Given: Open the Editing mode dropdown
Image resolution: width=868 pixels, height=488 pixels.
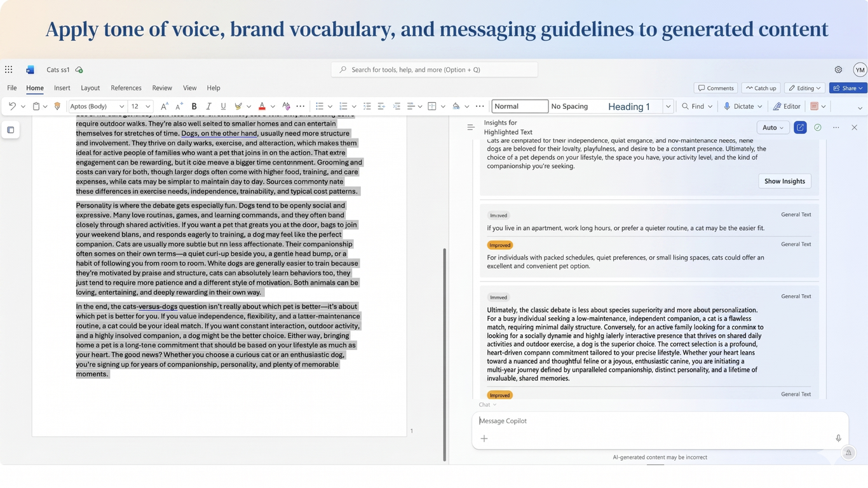Looking at the screenshot, I should (804, 88).
